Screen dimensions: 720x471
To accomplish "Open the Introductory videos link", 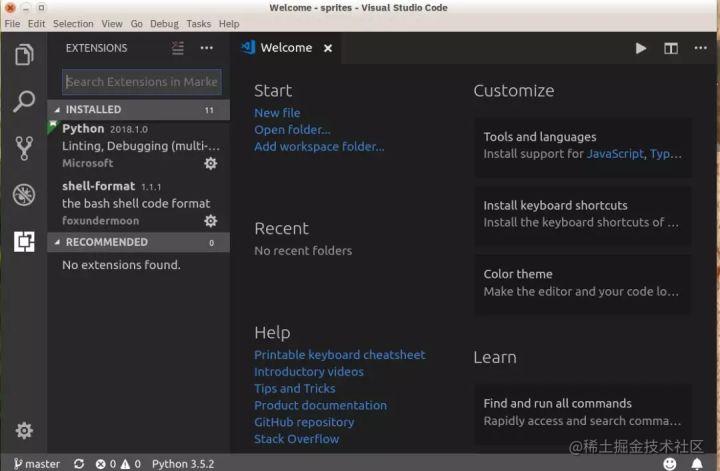I will (x=309, y=372).
